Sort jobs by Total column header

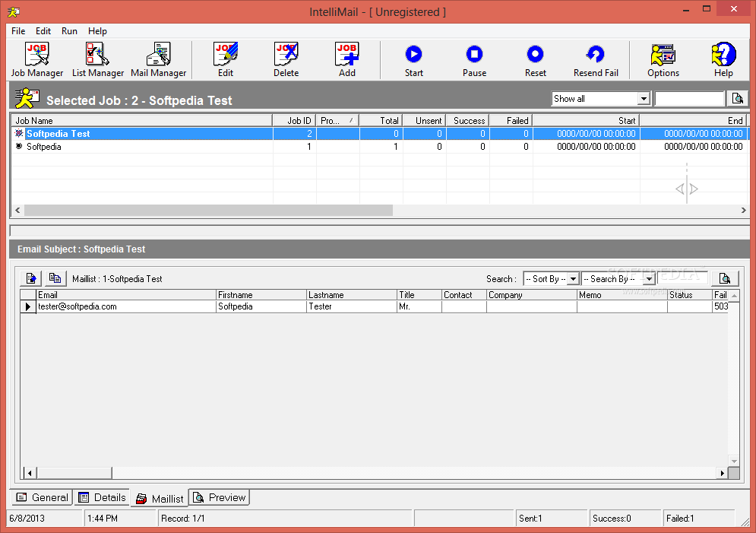[x=381, y=121]
